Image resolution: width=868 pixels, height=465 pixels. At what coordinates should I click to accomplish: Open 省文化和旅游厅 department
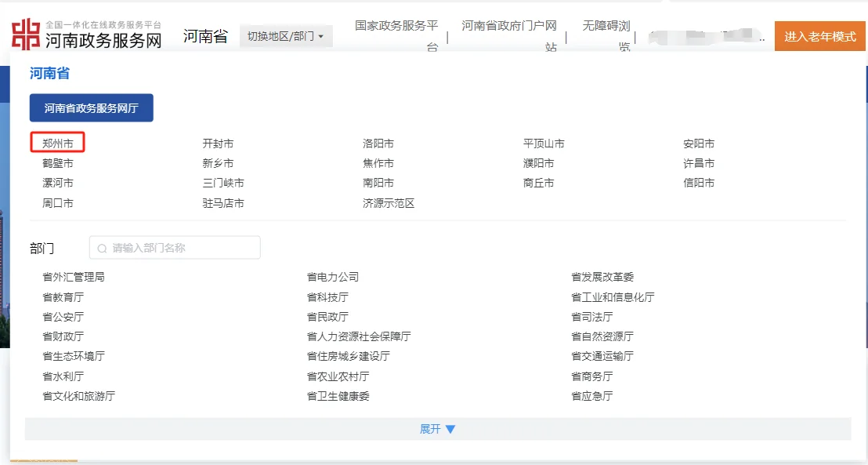[x=78, y=396]
